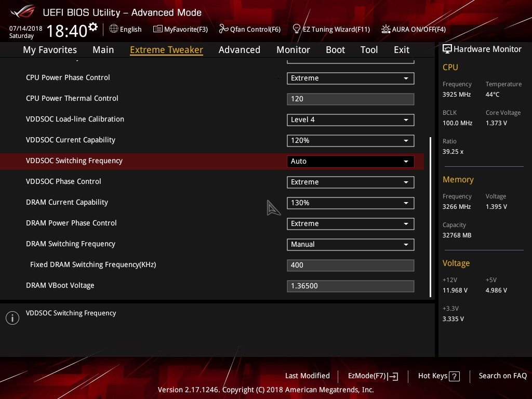This screenshot has height=399, width=532.
Task: Expand VDDSOC Current Capability dropdown
Action: tap(351, 141)
